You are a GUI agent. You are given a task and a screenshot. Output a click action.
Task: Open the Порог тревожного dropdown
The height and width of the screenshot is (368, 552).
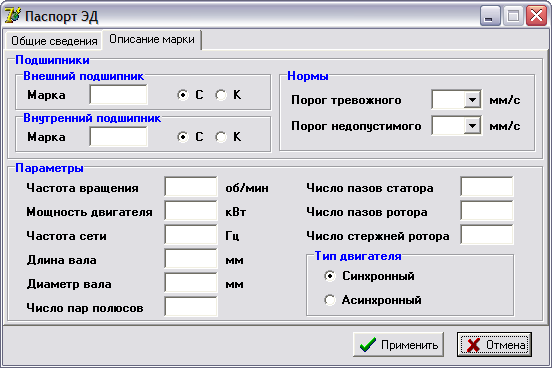point(472,100)
